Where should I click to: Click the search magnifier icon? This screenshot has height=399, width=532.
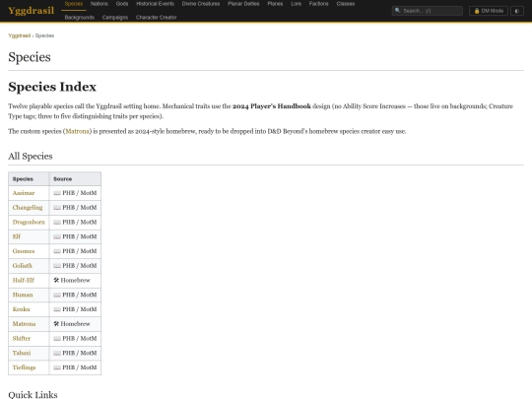tap(397, 11)
